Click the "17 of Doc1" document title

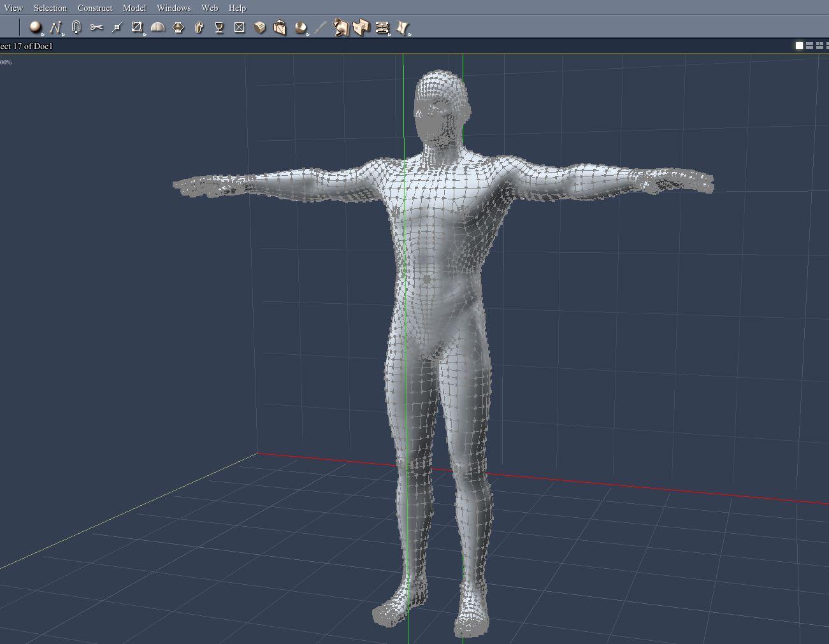(x=32, y=46)
